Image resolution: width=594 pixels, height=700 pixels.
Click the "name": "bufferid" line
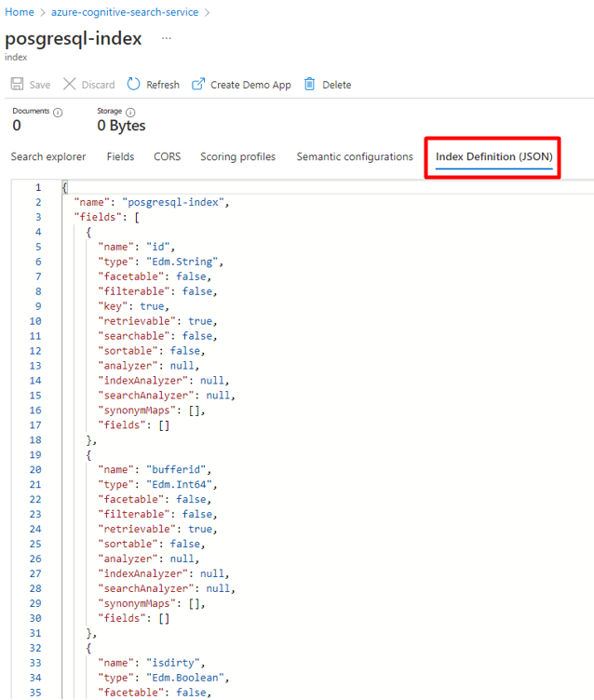[x=155, y=470]
